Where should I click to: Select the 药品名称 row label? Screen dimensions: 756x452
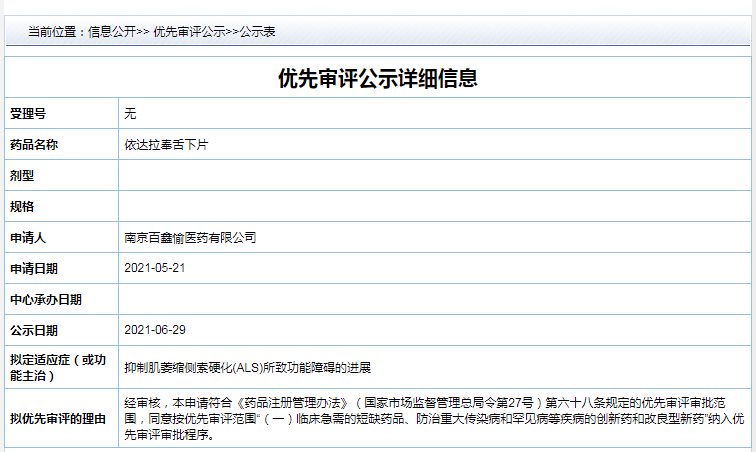click(34, 145)
